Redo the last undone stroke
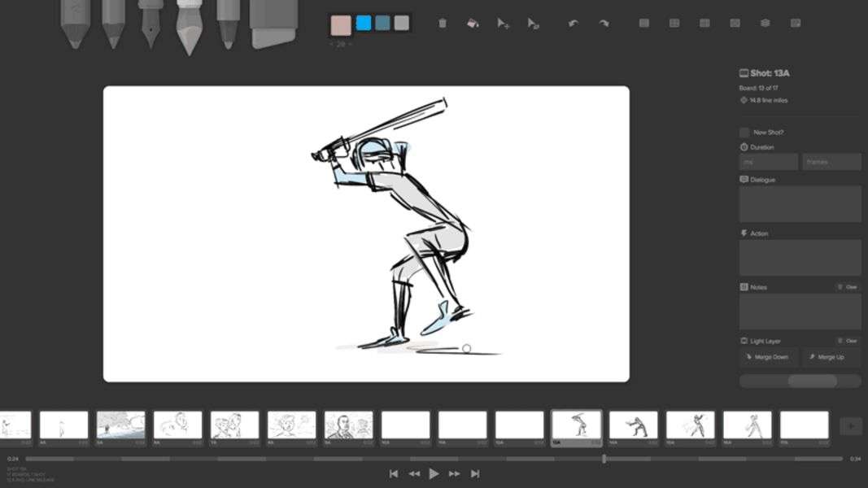This screenshot has height=488, width=868. (x=604, y=24)
